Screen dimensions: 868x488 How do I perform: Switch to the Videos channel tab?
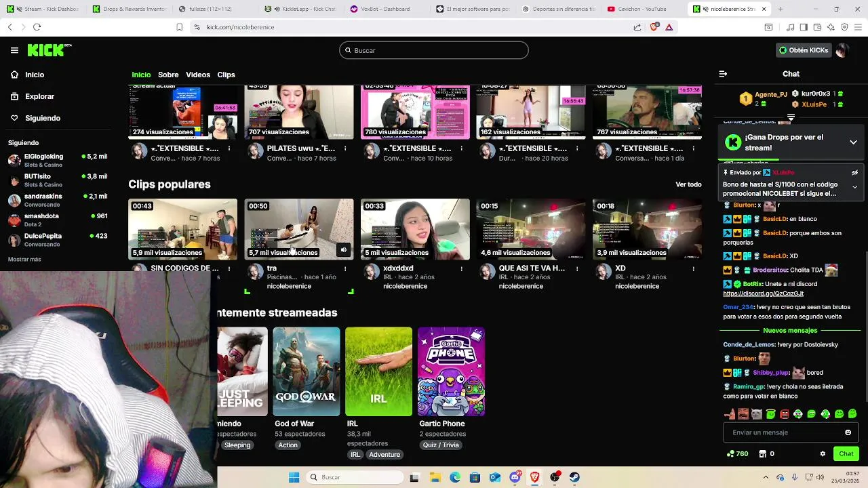[x=198, y=75]
